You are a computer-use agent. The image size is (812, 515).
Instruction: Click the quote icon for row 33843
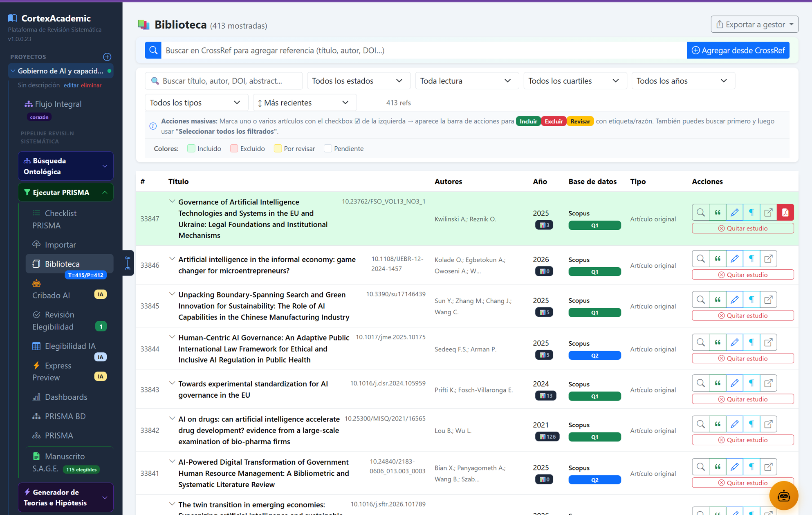(x=718, y=383)
